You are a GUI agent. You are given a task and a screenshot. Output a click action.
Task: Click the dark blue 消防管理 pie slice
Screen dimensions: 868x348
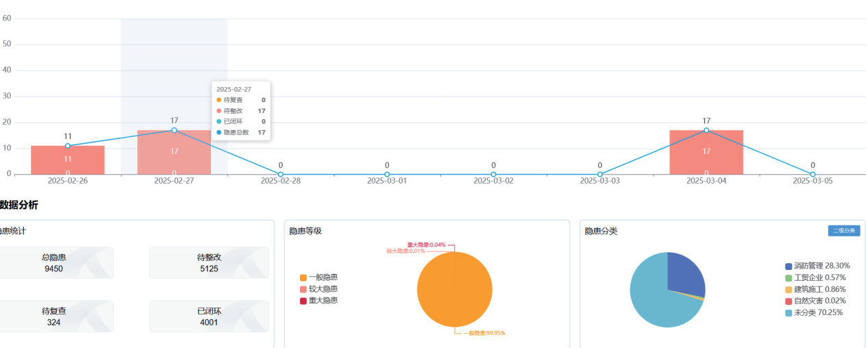(x=686, y=274)
